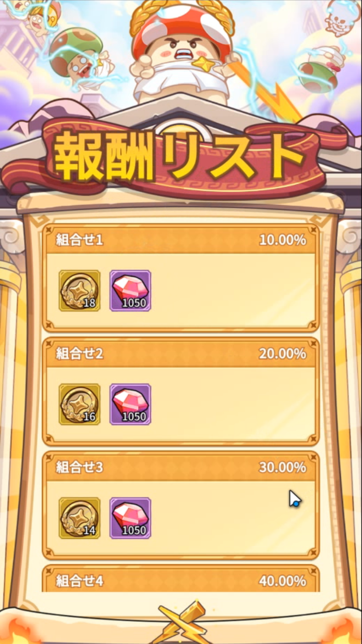The width and height of the screenshot is (362, 644).
Task: Select the red gem icon in 組合せ2
Action: 130,404
